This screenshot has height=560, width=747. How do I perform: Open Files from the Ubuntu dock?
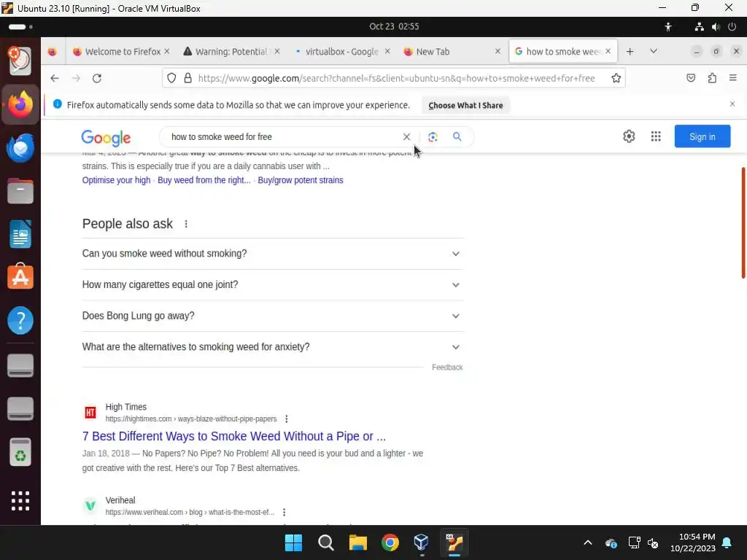(20, 191)
